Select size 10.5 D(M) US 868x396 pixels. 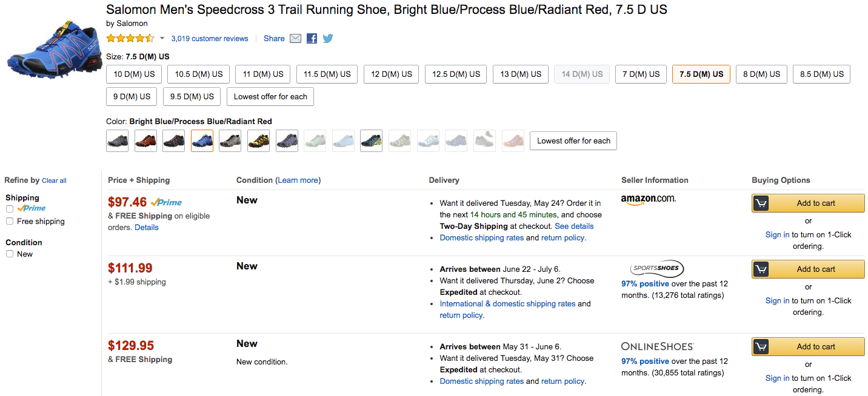199,74
